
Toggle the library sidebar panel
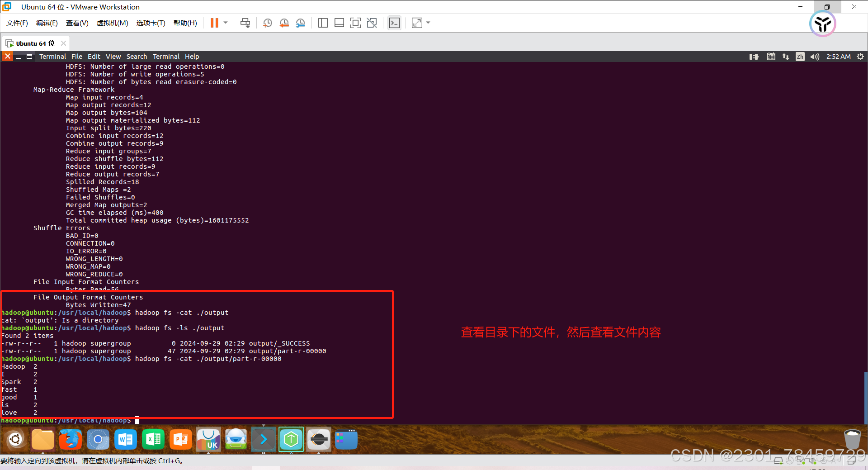click(323, 23)
